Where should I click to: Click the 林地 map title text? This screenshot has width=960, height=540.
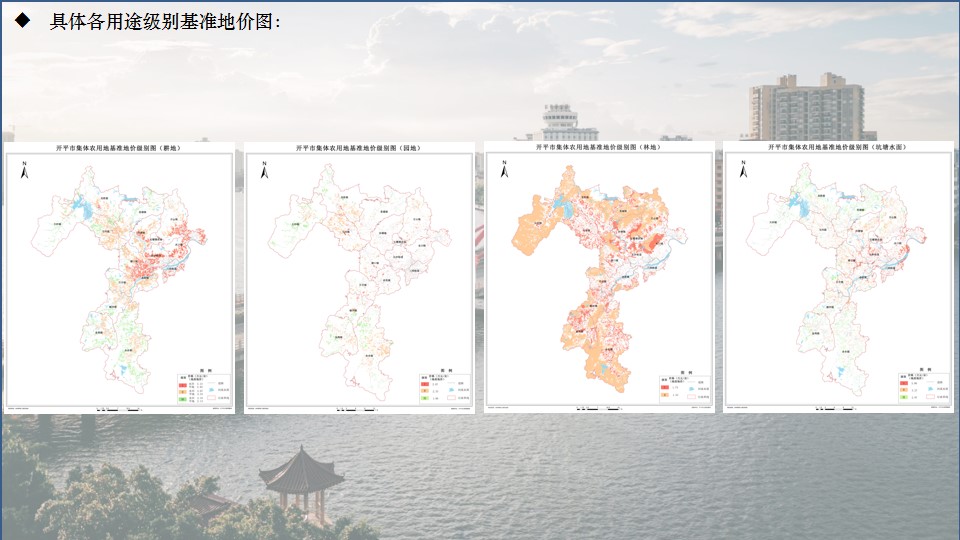598,147
